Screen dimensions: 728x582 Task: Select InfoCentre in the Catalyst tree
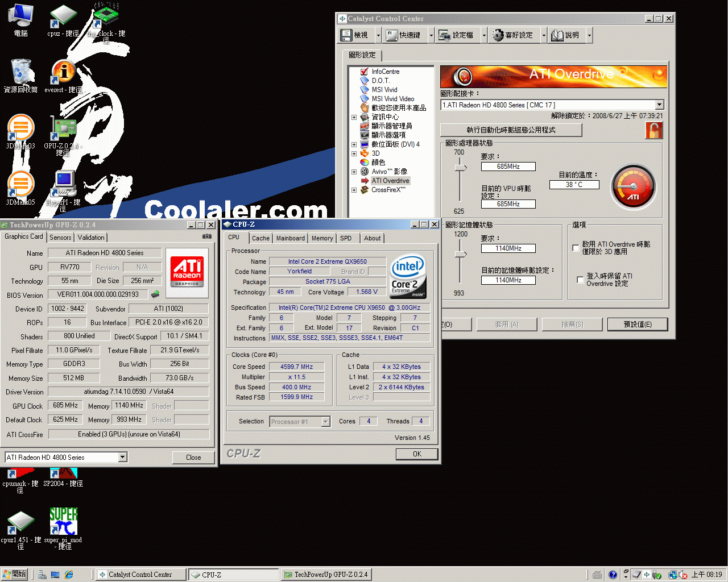[385, 72]
